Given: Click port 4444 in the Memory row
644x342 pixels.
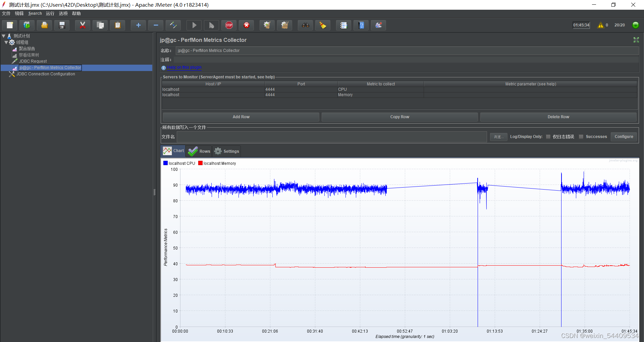Looking at the screenshot, I should click(301, 95).
